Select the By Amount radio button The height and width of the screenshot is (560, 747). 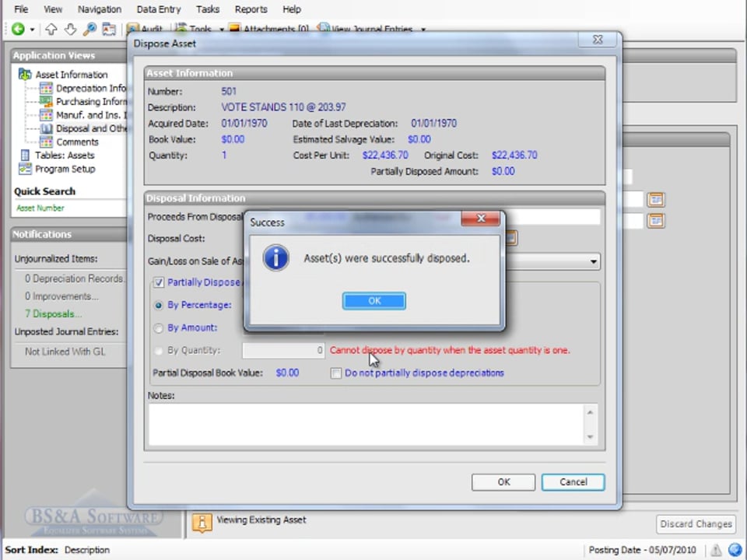(x=159, y=328)
